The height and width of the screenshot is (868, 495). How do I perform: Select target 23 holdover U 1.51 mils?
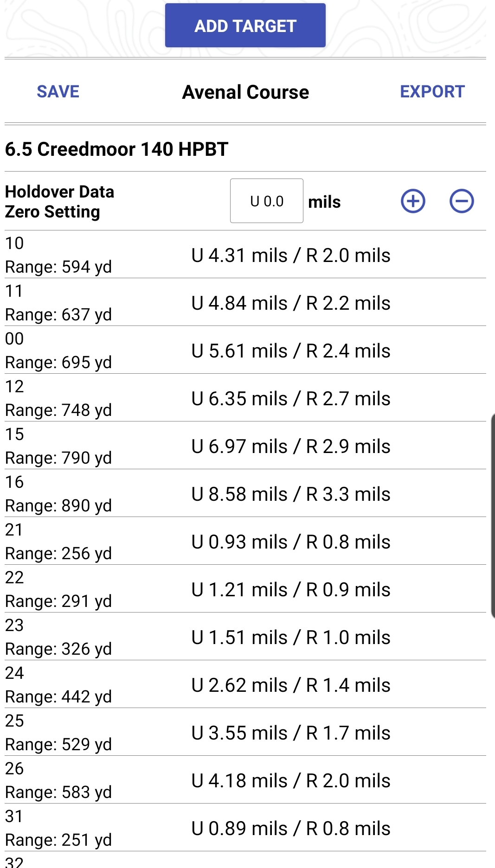(x=245, y=637)
